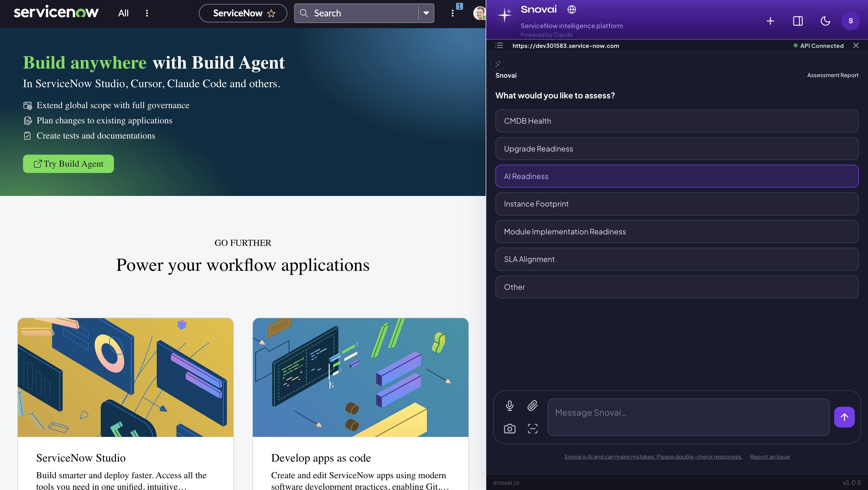Click the ServiceNow page title pill
Viewport: 868px width, 490px height.
(x=243, y=13)
